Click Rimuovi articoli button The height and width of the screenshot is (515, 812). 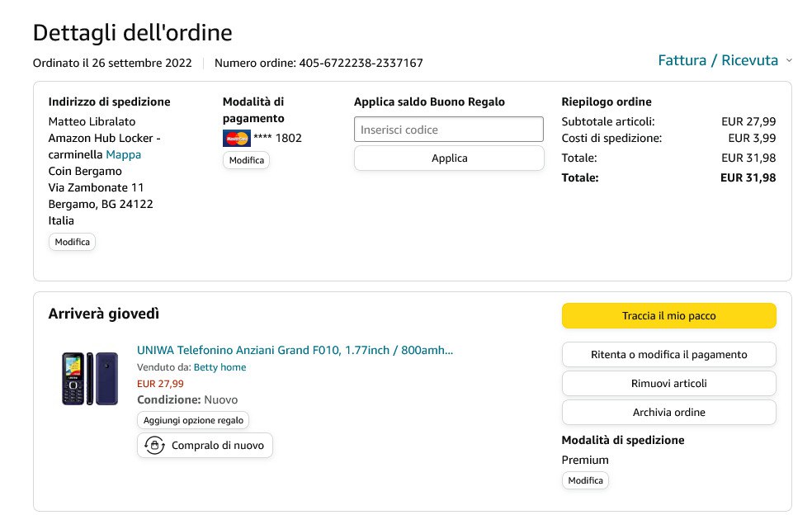(x=668, y=384)
